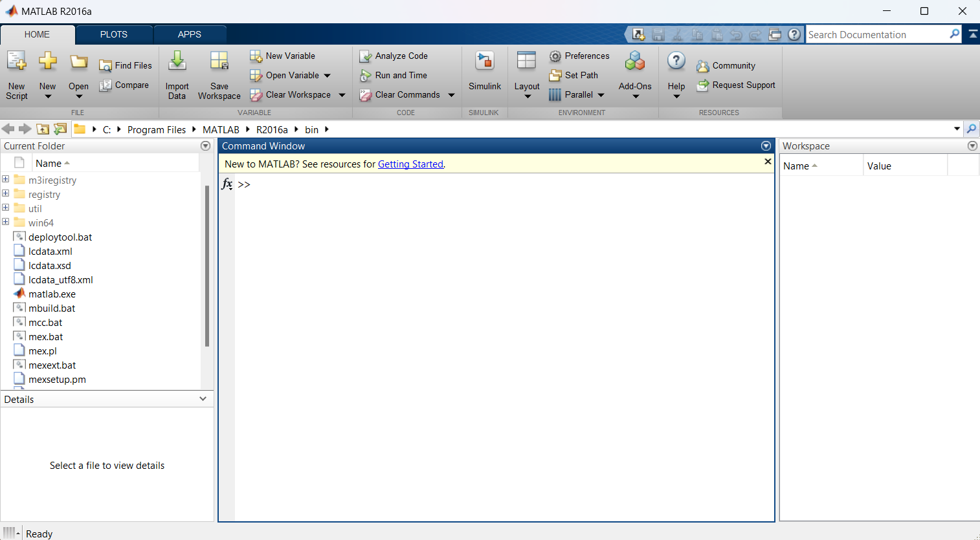Go up one folder level icon
This screenshot has height=540, width=980.
point(43,129)
